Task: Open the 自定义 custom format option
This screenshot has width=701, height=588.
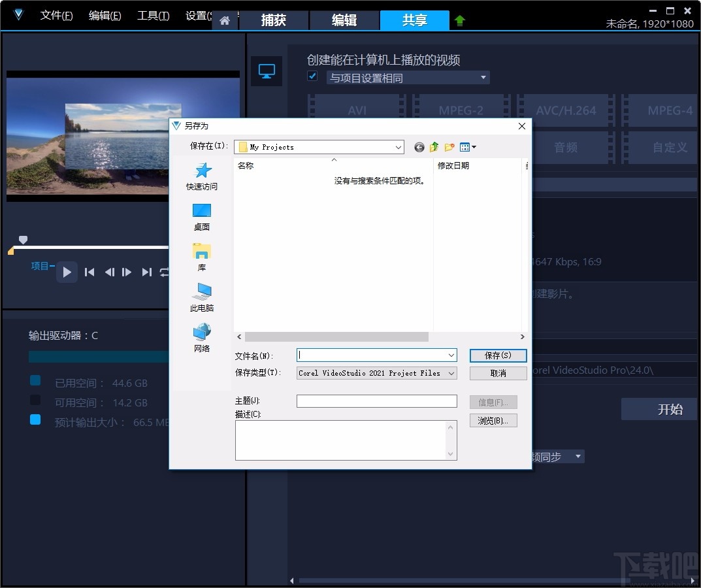Action: coord(669,148)
